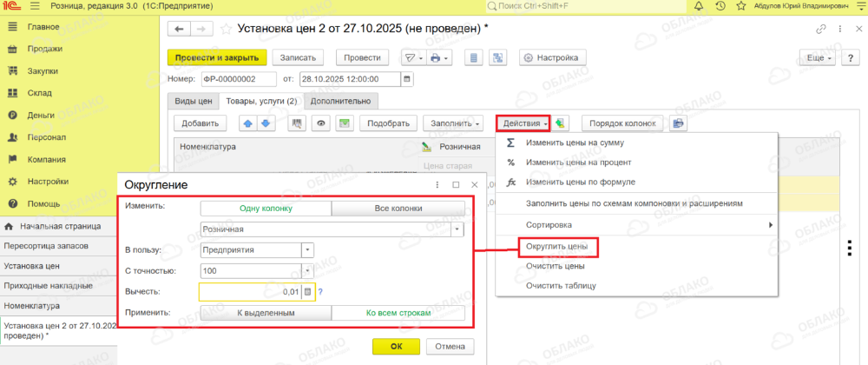Click Провести button
Viewport: 868px width, 365px height.
tap(362, 57)
